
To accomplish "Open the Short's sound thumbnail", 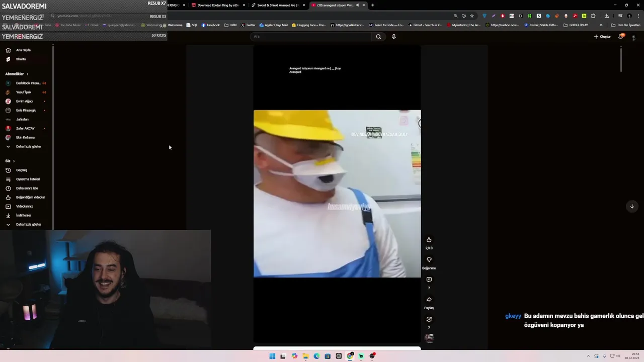I will tap(429, 338).
